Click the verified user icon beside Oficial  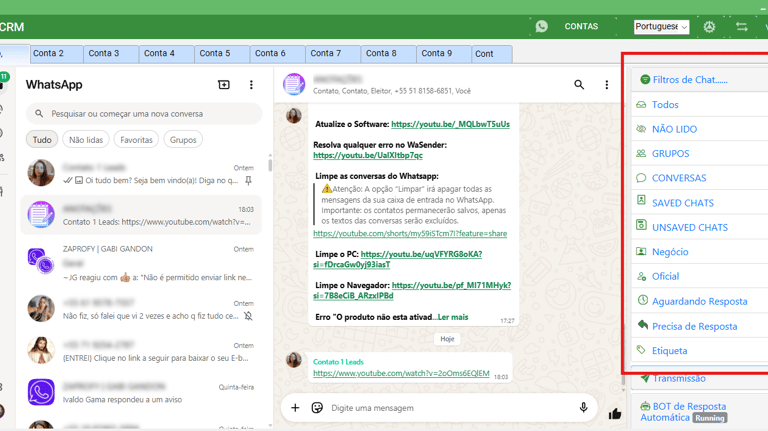[x=641, y=276]
